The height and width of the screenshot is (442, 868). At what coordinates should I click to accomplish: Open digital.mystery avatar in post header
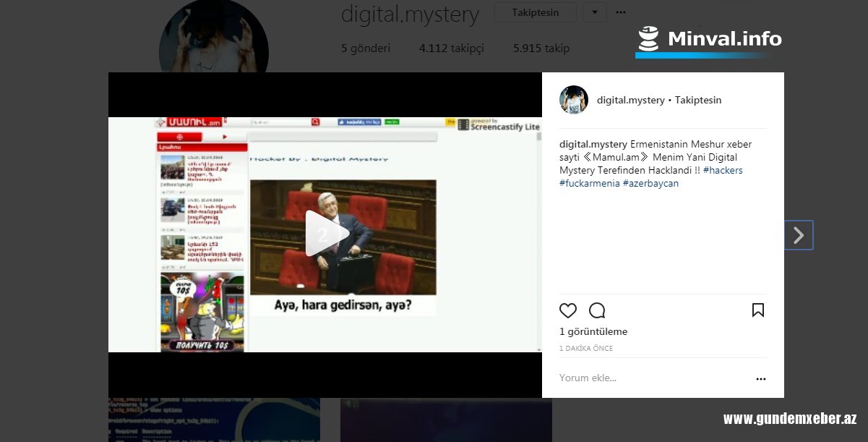pyautogui.click(x=574, y=100)
